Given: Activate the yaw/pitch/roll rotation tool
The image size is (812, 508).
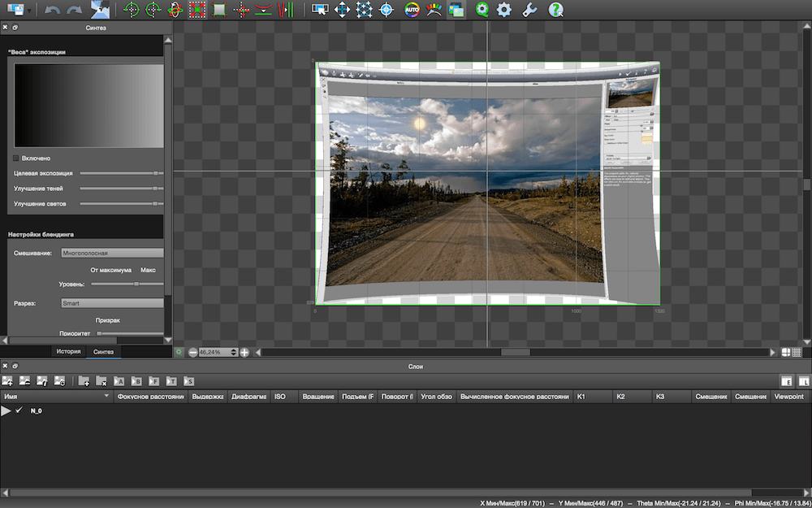Looking at the screenshot, I should tap(175, 9).
